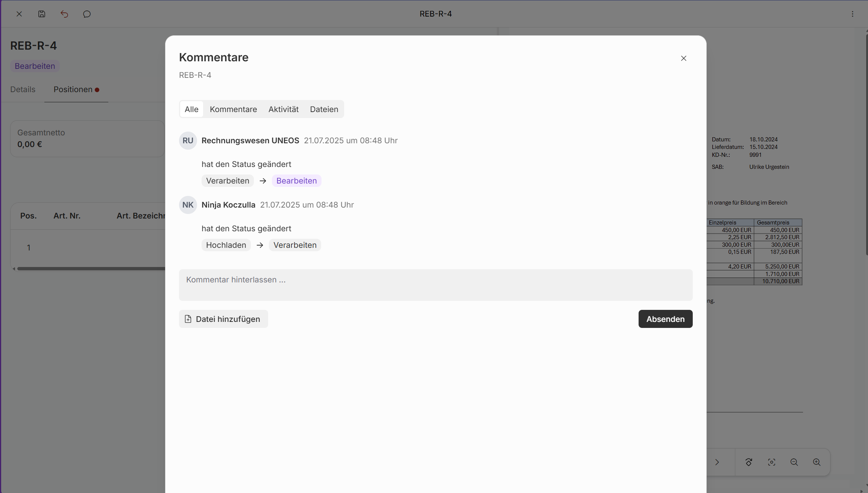The image size is (868, 493).
Task: Open the three-dot more options menu
Action: [852, 14]
